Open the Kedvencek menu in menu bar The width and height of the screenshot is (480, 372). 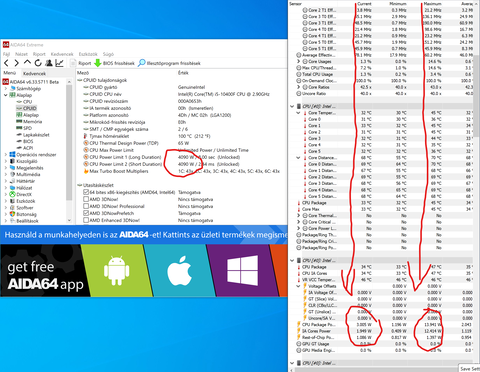[62, 54]
